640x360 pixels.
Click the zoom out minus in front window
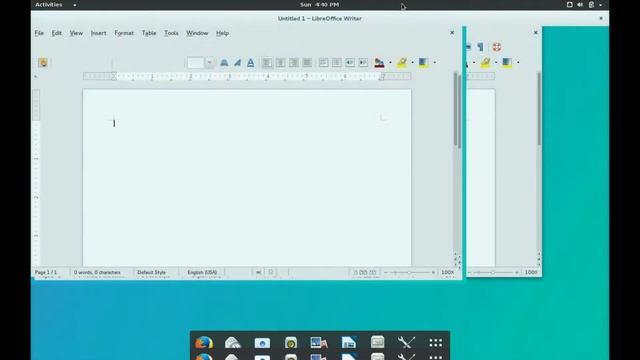[x=386, y=272]
